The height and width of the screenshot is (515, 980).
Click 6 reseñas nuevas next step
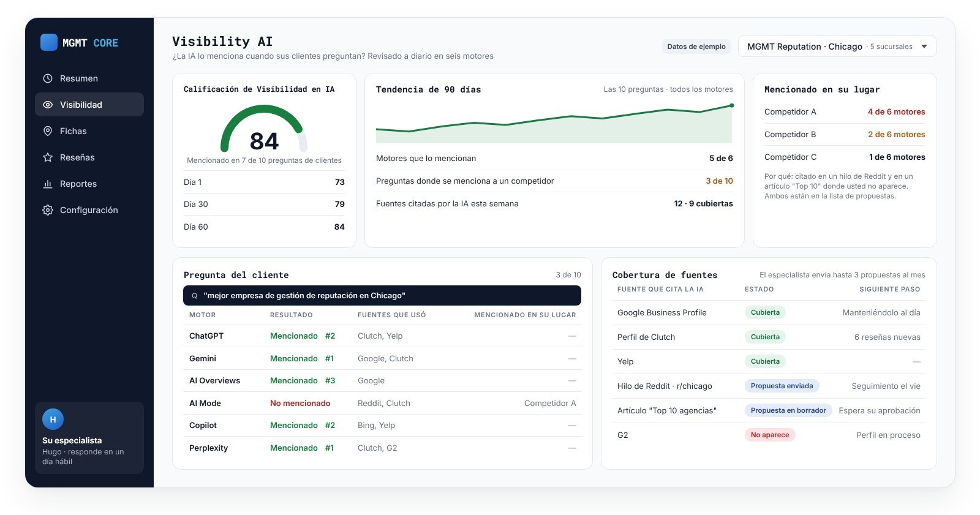click(x=887, y=337)
